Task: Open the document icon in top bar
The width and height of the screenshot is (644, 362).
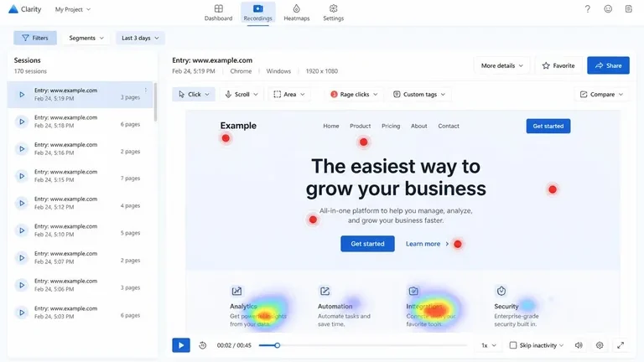Action: (x=628, y=9)
